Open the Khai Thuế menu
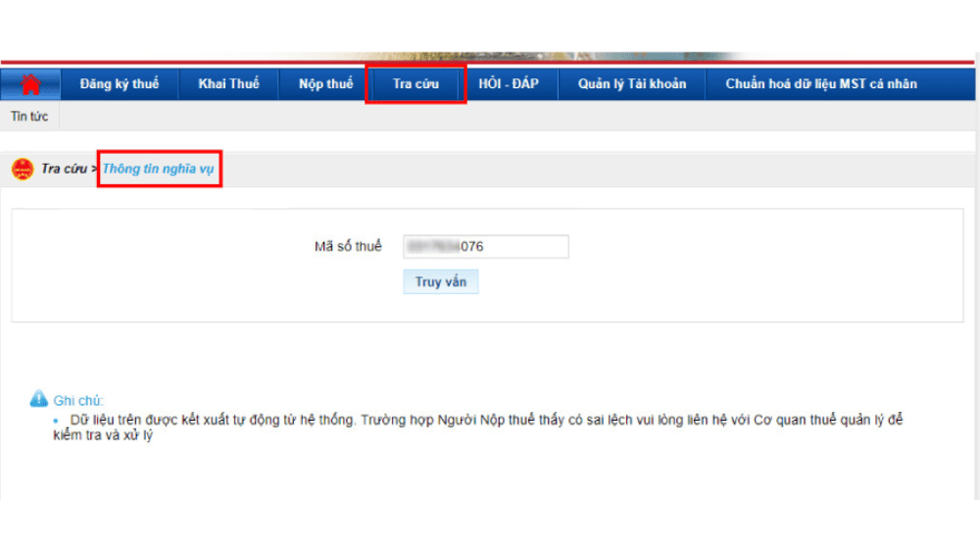Image resolution: width=980 pixels, height=551 pixels. click(x=228, y=84)
